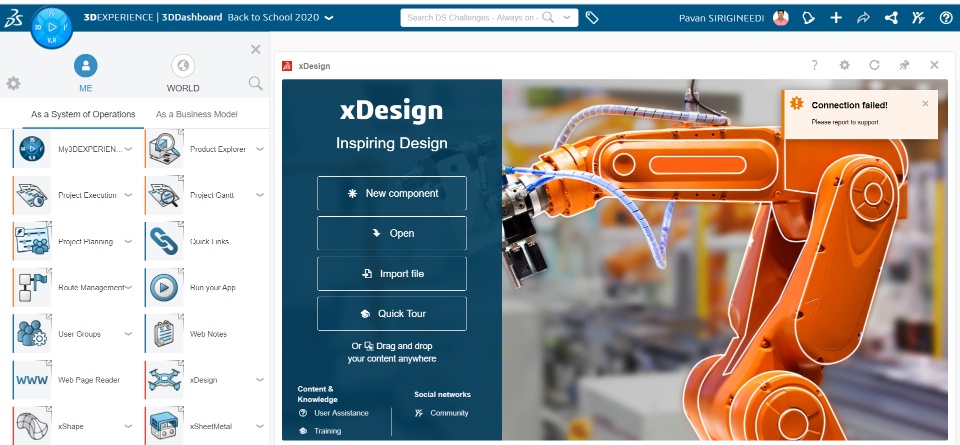Open the notifications icon in top bar
Image resolution: width=960 pixels, height=445 pixels.
tap(809, 18)
